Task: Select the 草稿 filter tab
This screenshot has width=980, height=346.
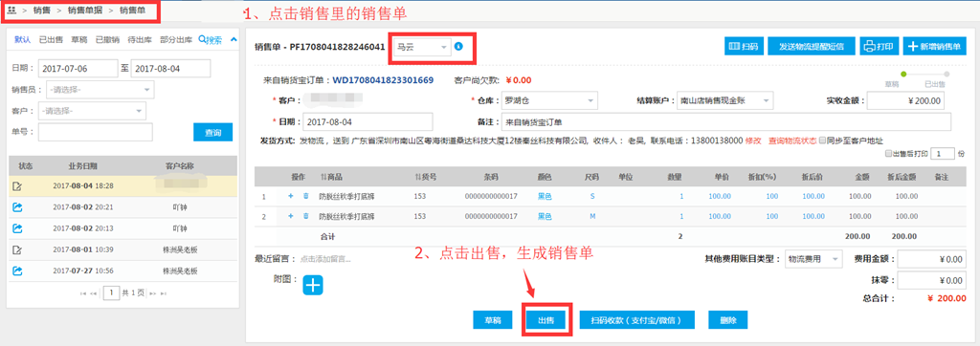Action: click(x=78, y=40)
